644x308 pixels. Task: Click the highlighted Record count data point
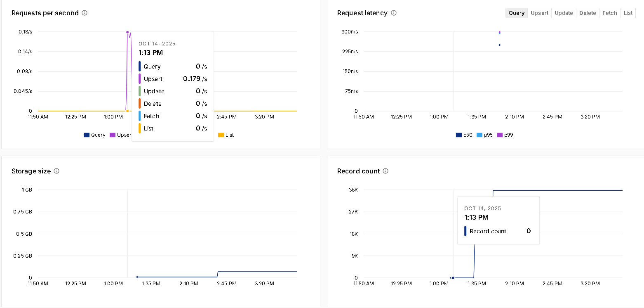click(x=453, y=278)
